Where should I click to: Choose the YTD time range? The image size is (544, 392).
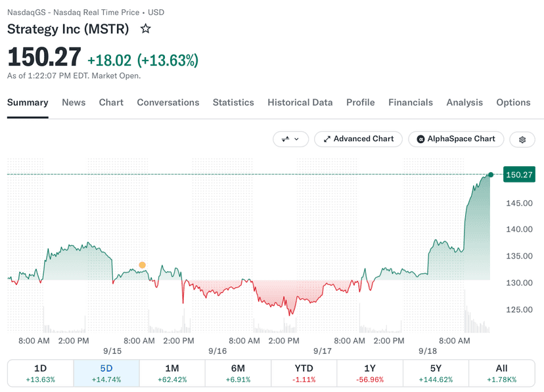tap(304, 373)
